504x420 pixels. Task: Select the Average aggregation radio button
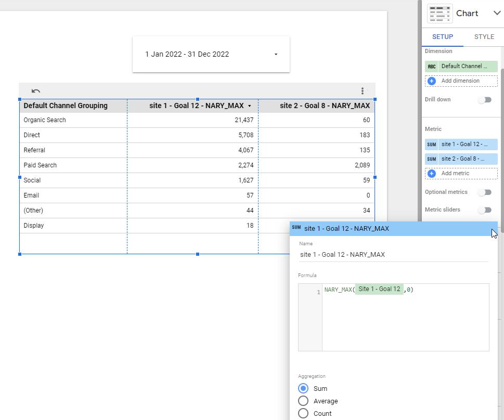tap(303, 401)
